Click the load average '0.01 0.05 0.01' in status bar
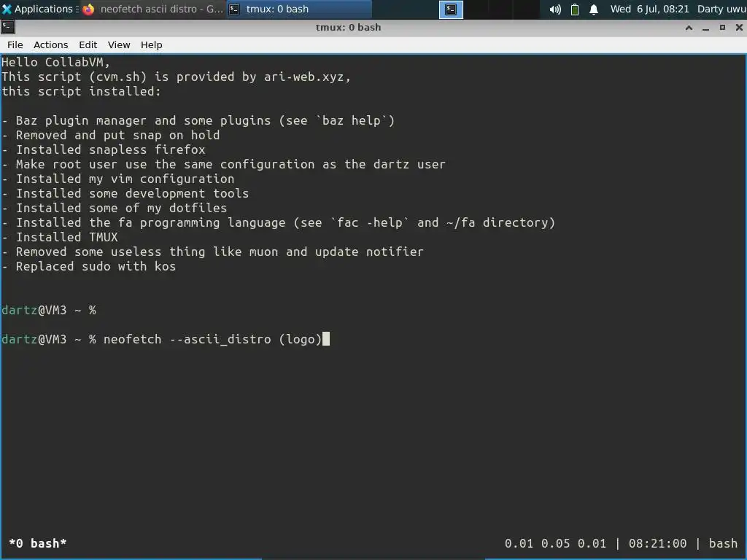The width and height of the screenshot is (747, 560). [x=555, y=543]
